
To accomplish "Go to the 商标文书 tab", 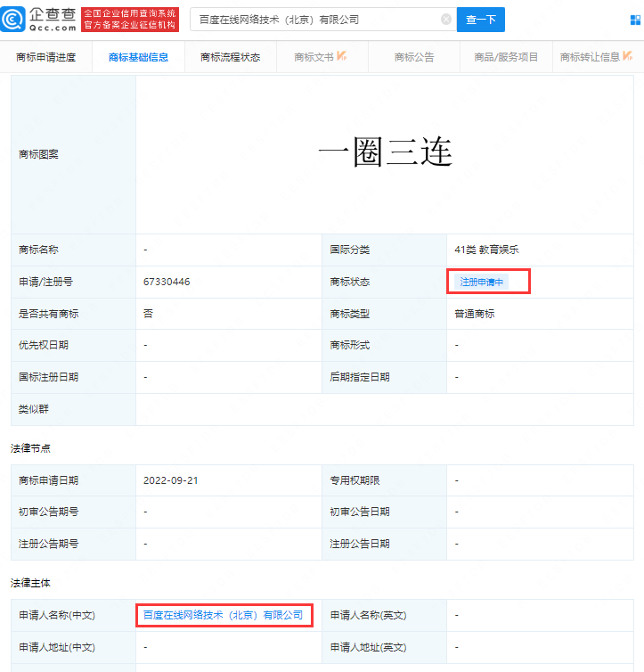I will click(x=314, y=57).
